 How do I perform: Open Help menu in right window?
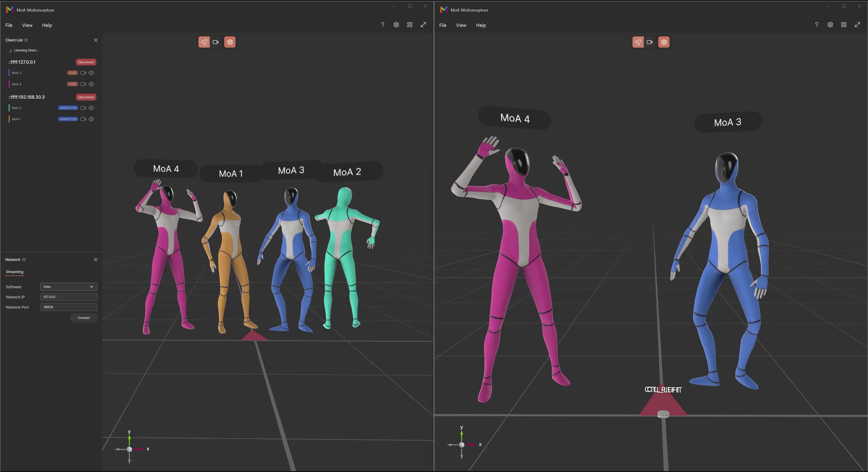pyautogui.click(x=481, y=25)
